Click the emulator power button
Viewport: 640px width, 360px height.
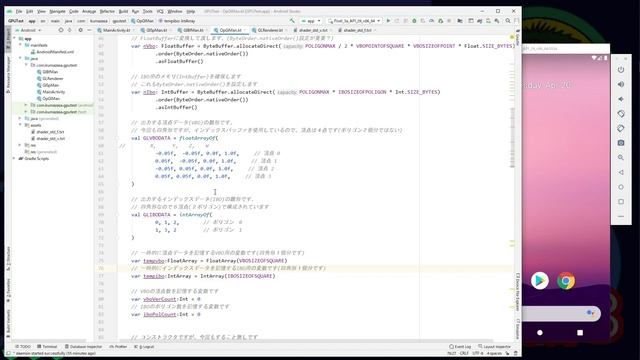pos(621,69)
